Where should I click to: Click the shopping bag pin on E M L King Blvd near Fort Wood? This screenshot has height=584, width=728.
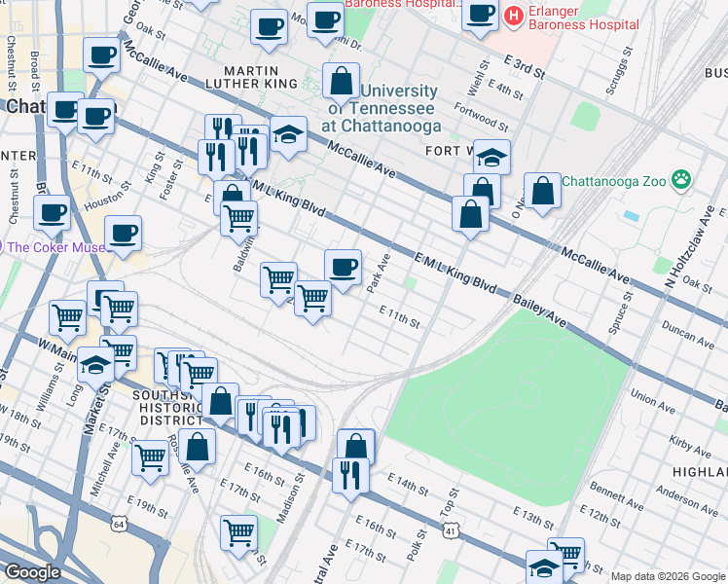click(x=470, y=217)
